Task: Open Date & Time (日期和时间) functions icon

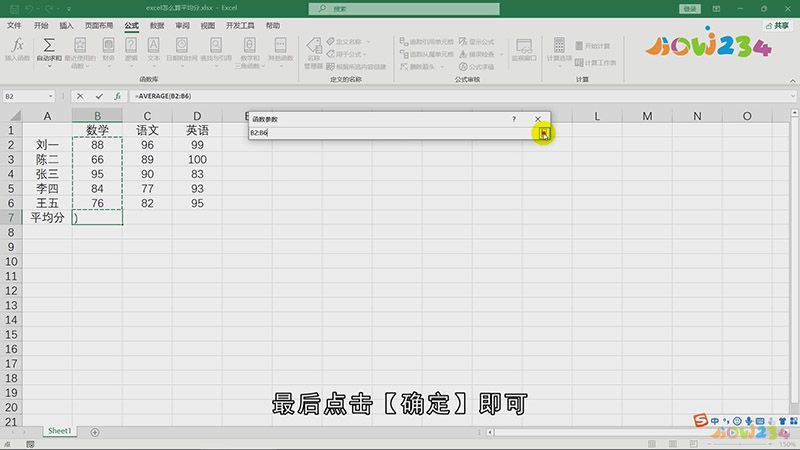Action: 182,45
